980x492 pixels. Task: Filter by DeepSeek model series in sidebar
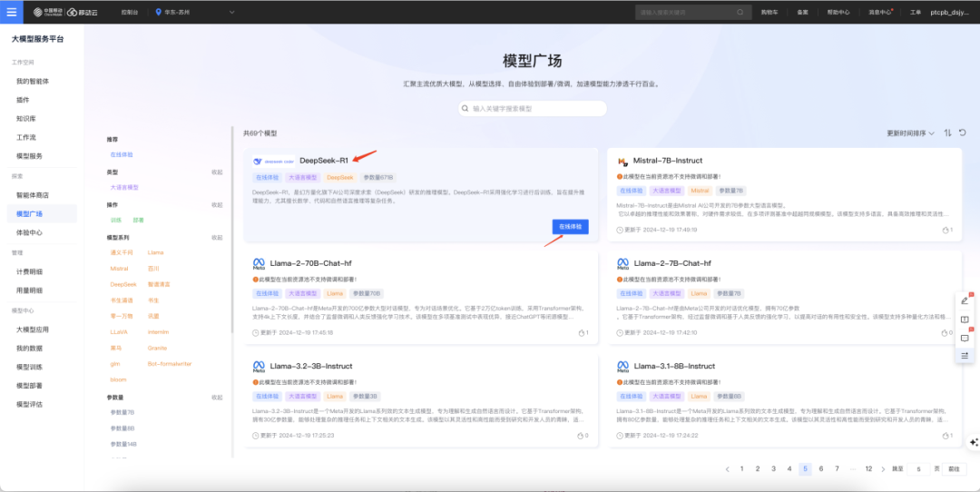point(123,284)
